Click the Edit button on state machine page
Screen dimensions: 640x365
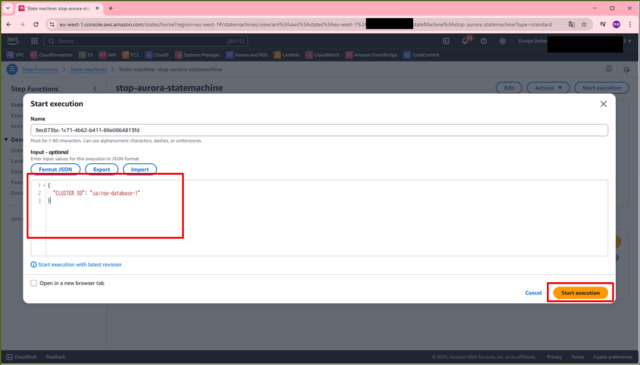[x=509, y=88]
